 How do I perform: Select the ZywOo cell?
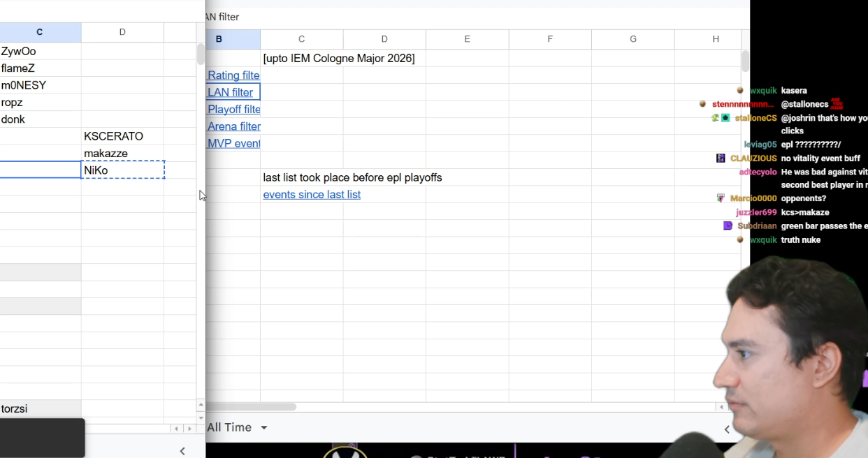(41, 51)
